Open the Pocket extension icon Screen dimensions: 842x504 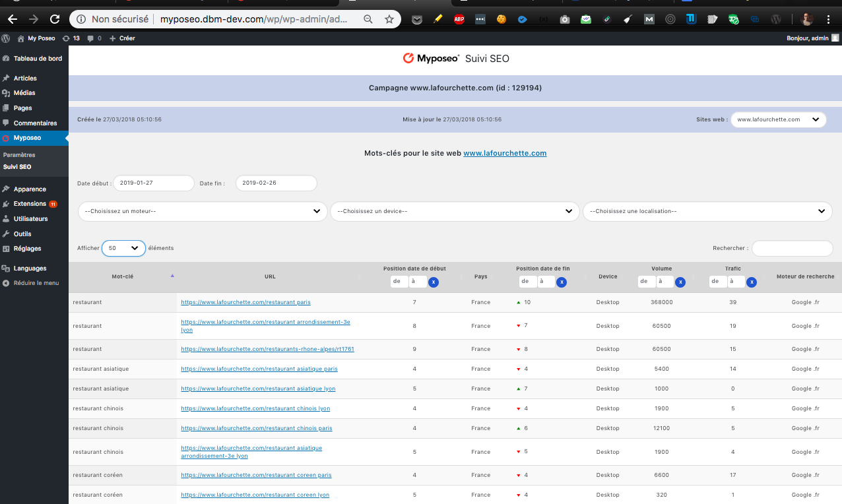(417, 19)
